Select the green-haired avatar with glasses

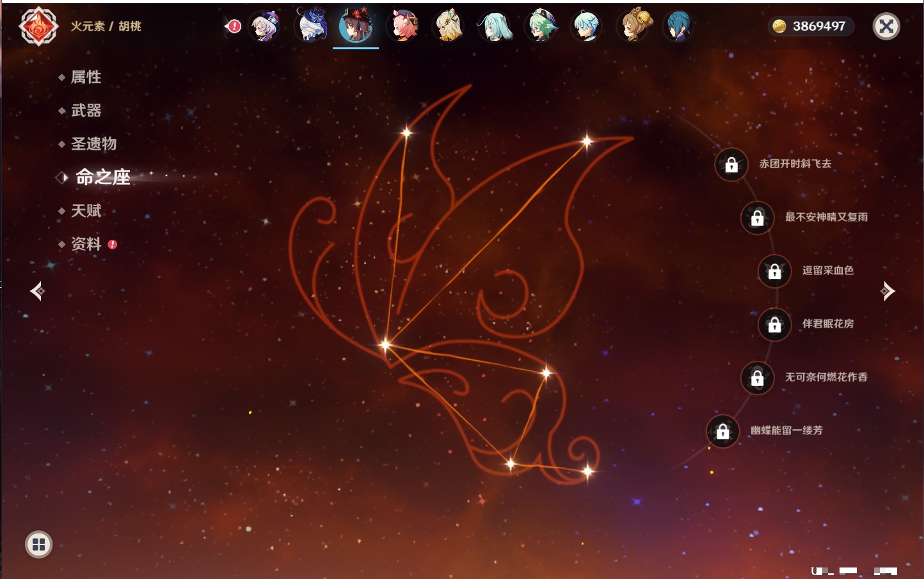[x=541, y=26]
